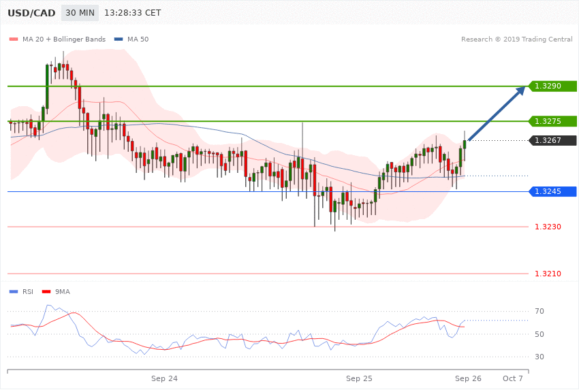The width and height of the screenshot is (579, 392).
Task: Click the blue MA 50 legend swatch
Action: pos(119,39)
